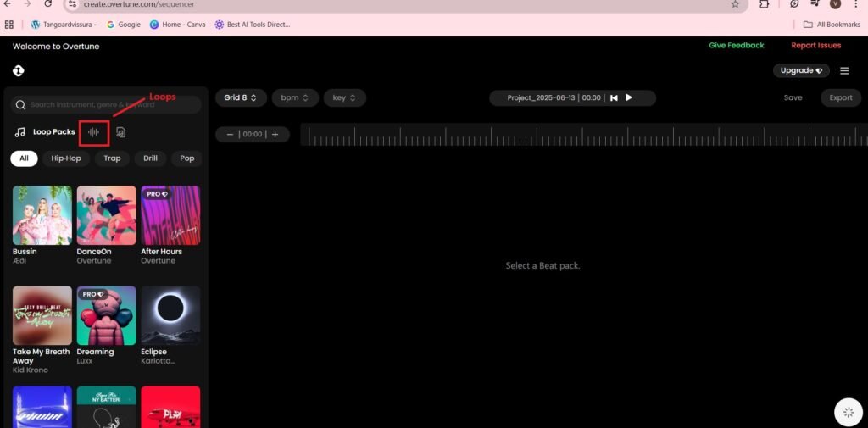
Task: Open the bpm dropdown
Action: coord(295,98)
